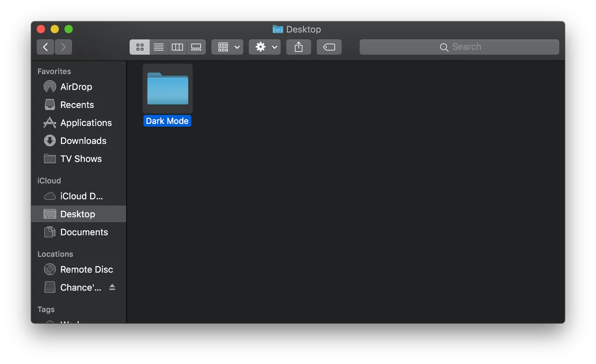Viewport: 596px width, 364px height.
Task: Open the Action gear dropdown
Action: pos(260,47)
